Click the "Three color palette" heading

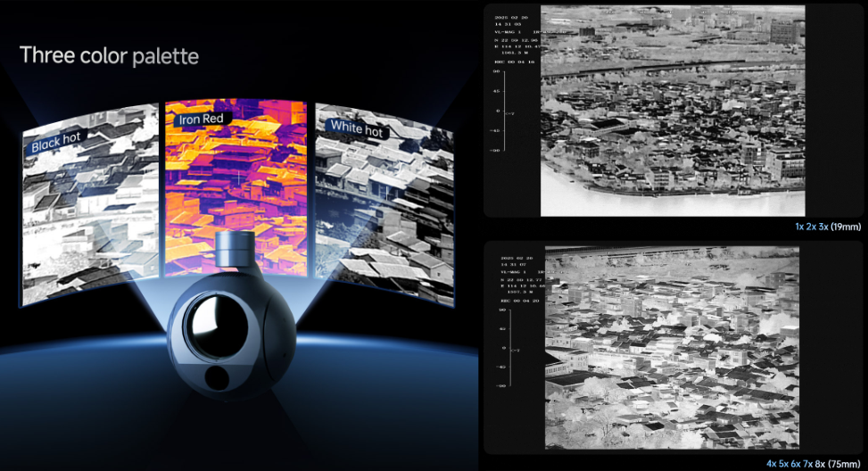coord(109,55)
